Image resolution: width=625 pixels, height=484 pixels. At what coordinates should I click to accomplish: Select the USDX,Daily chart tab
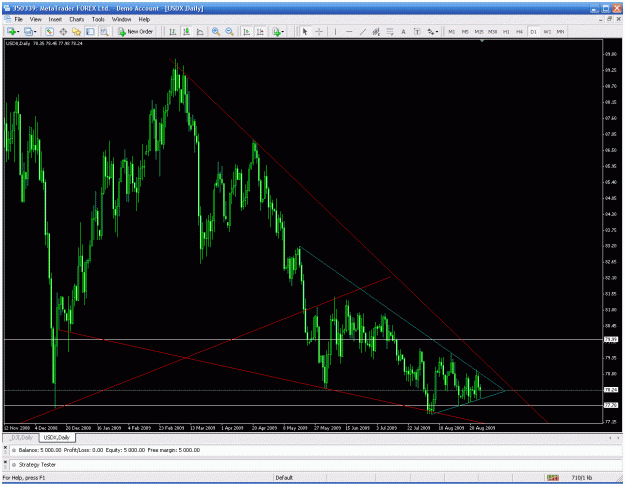(57, 437)
